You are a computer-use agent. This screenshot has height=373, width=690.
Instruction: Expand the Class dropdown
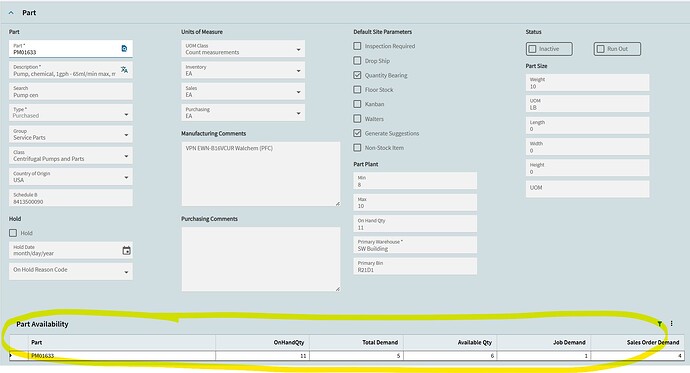(126, 156)
